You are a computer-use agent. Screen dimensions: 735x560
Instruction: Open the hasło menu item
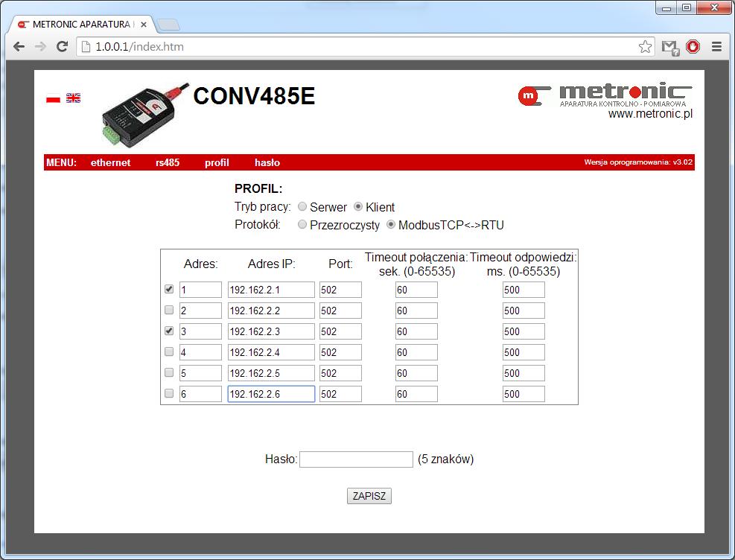(x=267, y=162)
